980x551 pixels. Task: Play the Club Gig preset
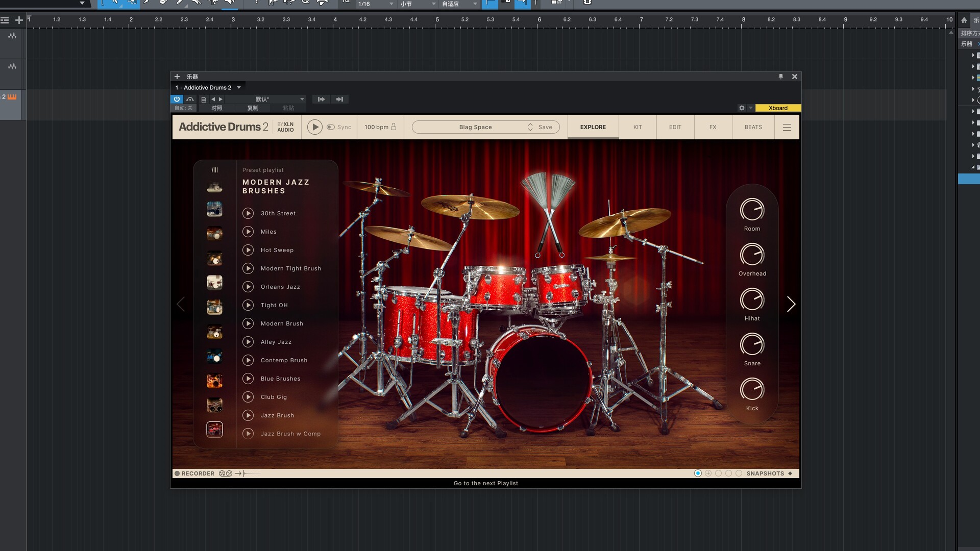248,397
